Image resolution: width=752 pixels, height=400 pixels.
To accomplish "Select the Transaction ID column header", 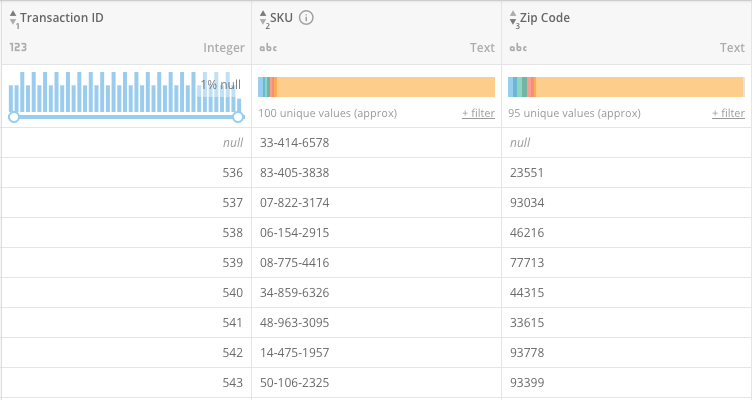I will 62,18.
